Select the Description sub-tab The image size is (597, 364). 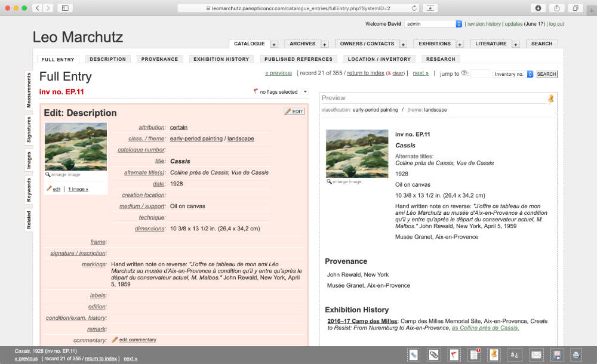click(x=107, y=59)
